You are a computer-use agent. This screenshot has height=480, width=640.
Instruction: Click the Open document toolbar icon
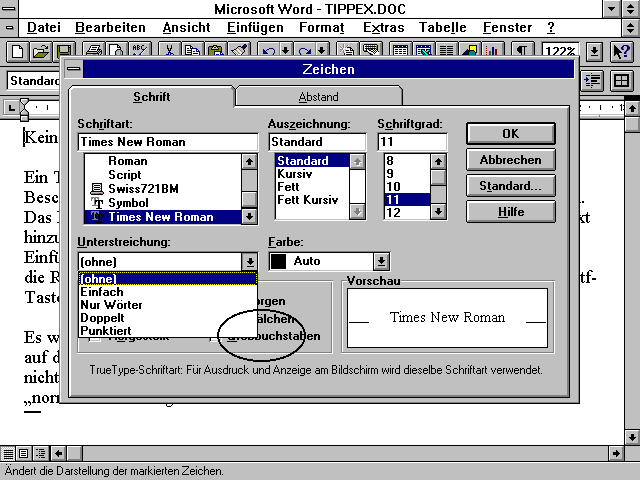[40, 51]
